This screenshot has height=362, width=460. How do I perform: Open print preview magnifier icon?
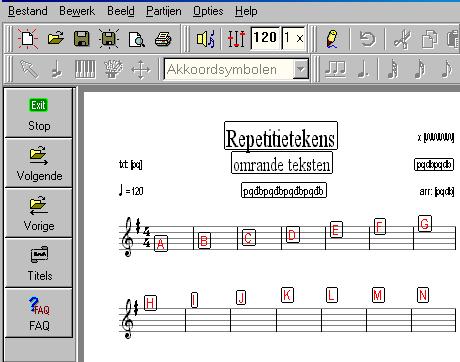(137, 39)
